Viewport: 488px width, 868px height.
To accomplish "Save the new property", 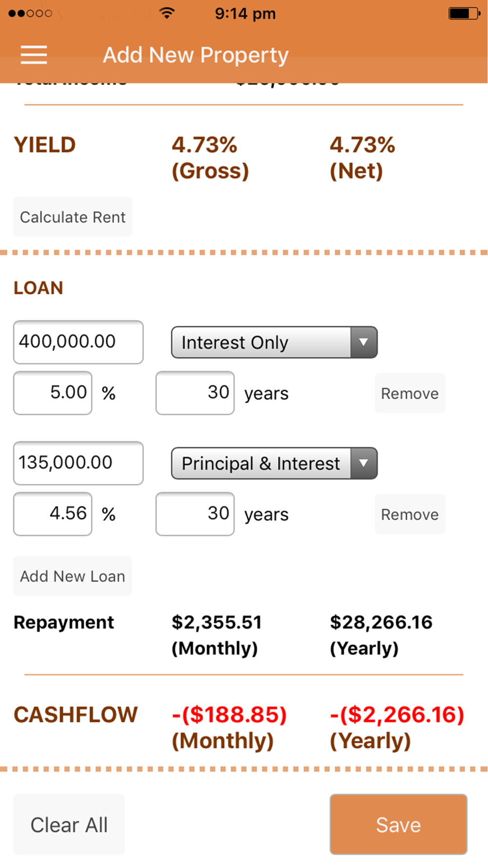I will 398,825.
